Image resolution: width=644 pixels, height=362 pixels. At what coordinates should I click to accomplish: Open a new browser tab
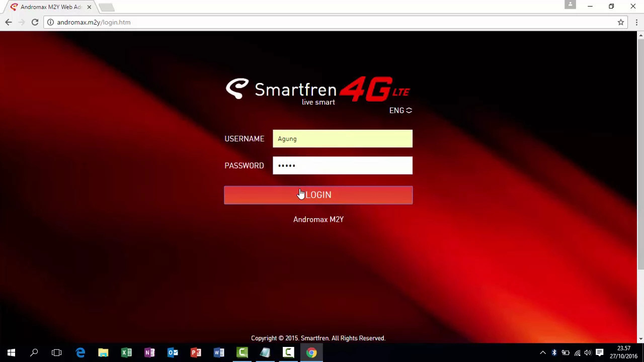coord(106,7)
